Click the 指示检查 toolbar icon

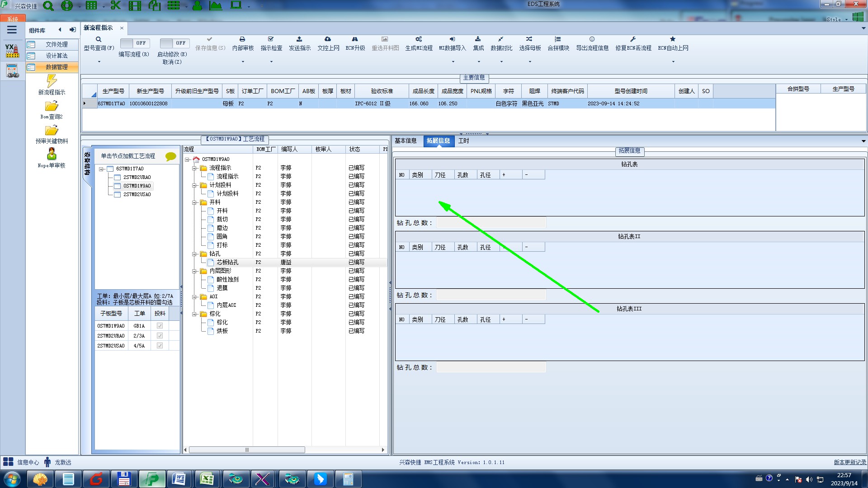pos(271,39)
